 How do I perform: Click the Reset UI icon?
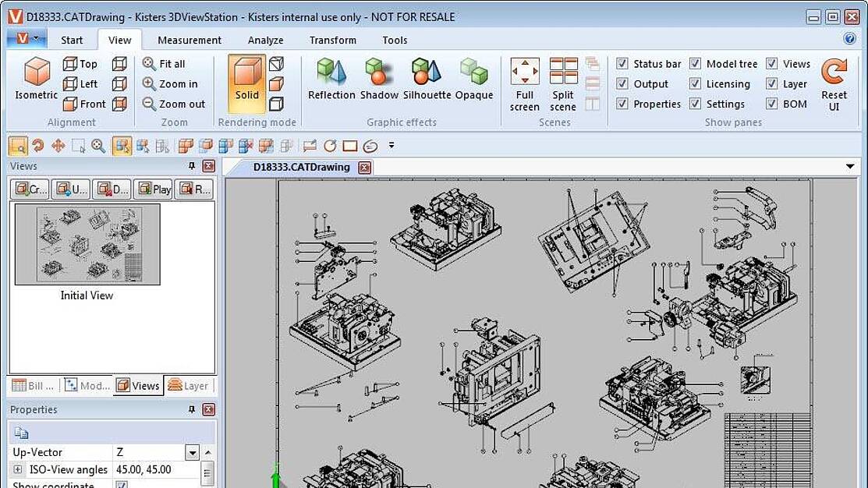(834, 73)
